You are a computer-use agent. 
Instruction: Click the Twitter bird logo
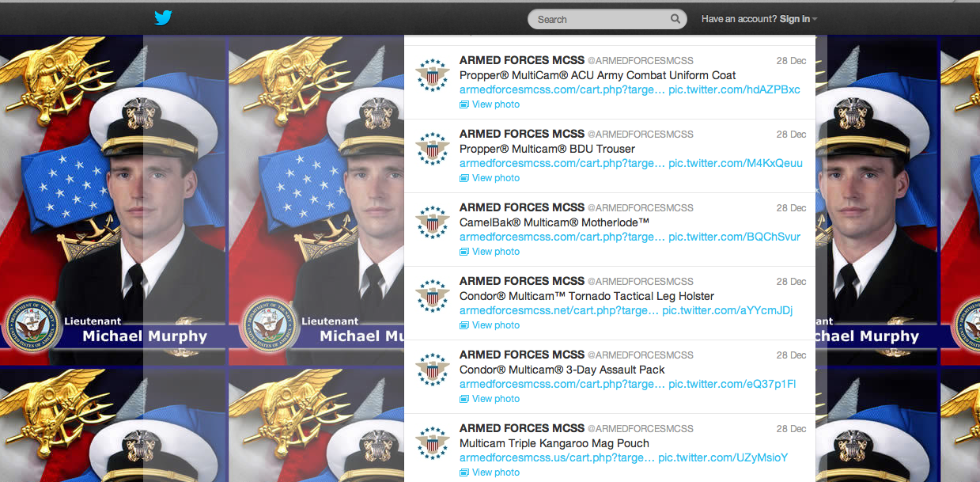pyautogui.click(x=163, y=17)
